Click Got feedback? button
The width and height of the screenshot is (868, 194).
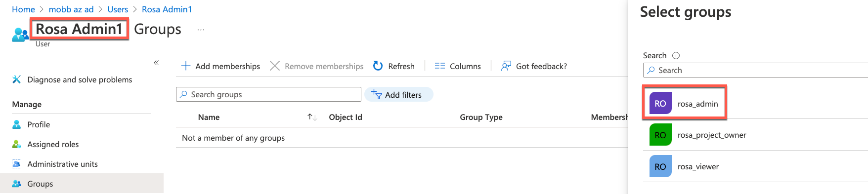click(x=534, y=66)
